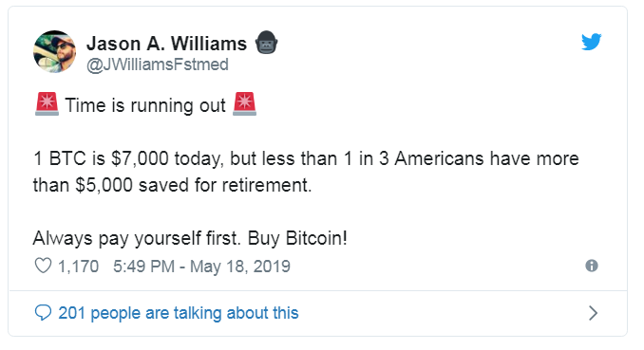Click the gorilla emoji beside the name

point(267,43)
